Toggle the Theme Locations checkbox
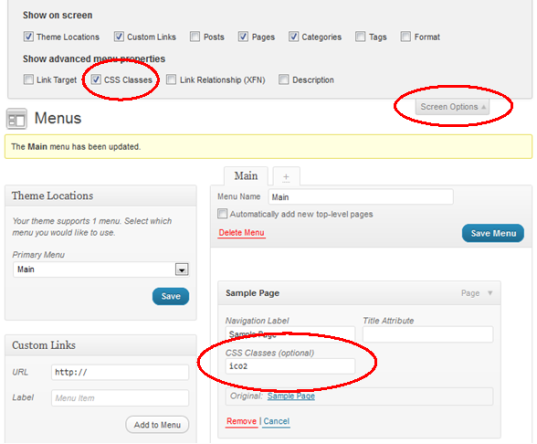537x444 pixels. pos(28,36)
